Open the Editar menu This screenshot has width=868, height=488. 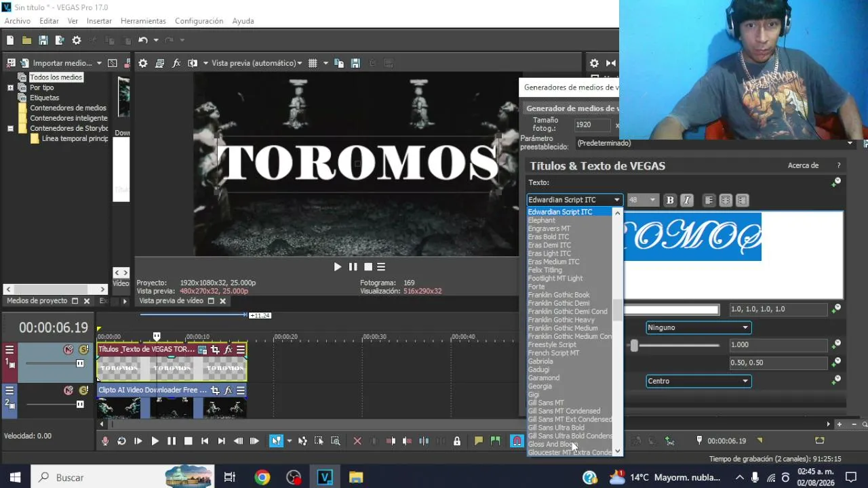coord(49,21)
